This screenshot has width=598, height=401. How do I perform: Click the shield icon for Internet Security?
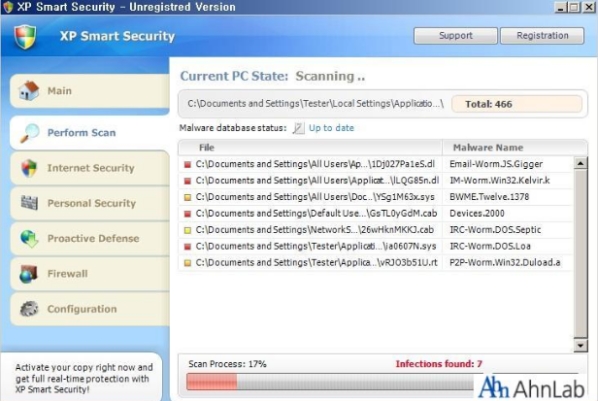pyautogui.click(x=29, y=168)
